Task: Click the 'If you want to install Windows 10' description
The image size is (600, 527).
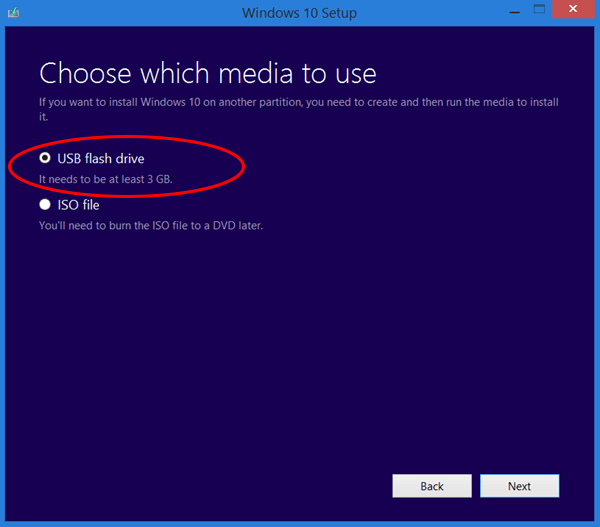Action: 298,109
